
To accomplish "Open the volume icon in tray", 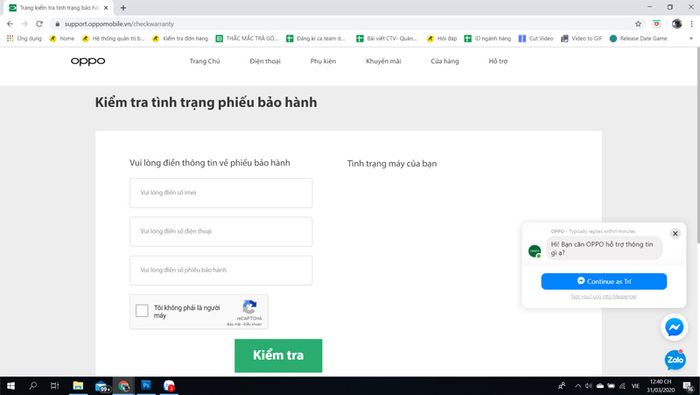I will [588, 386].
